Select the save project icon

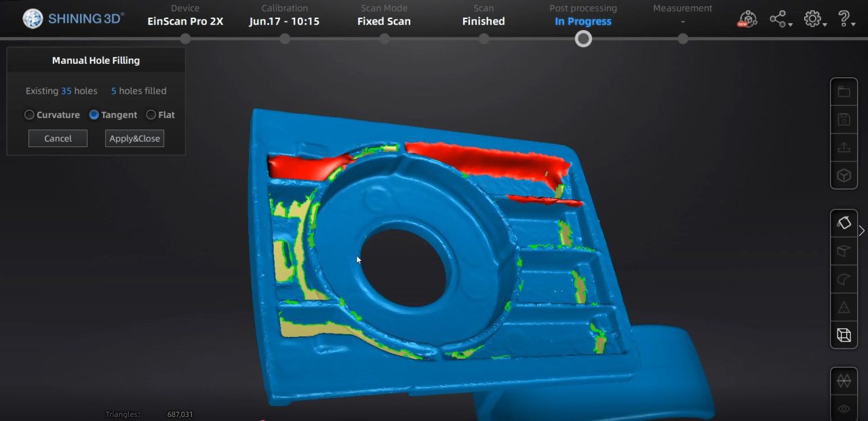point(844,119)
